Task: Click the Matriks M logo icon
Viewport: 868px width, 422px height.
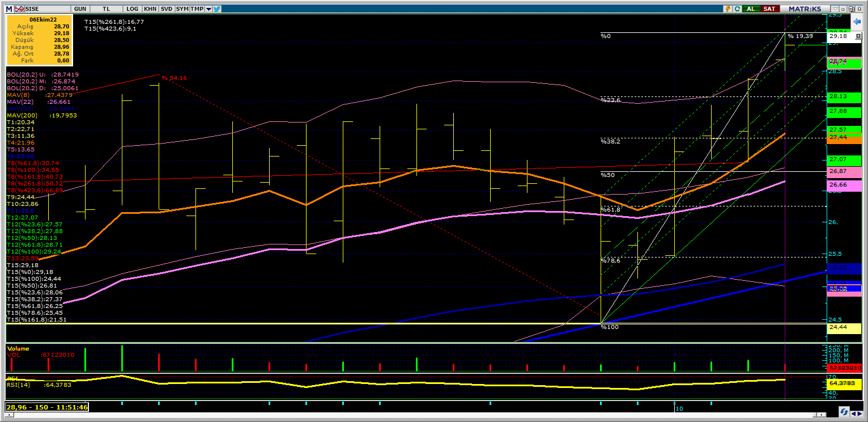Action: 8,9
